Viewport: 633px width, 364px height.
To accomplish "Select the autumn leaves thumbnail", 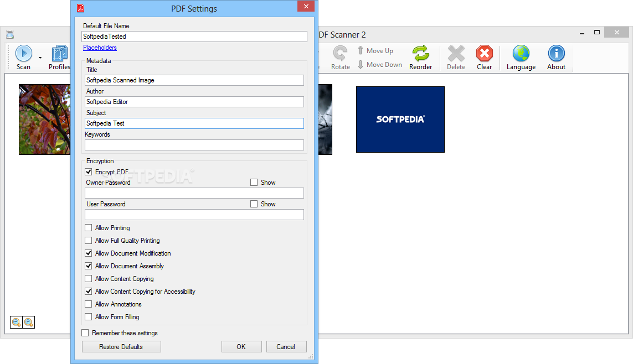I will [x=45, y=119].
